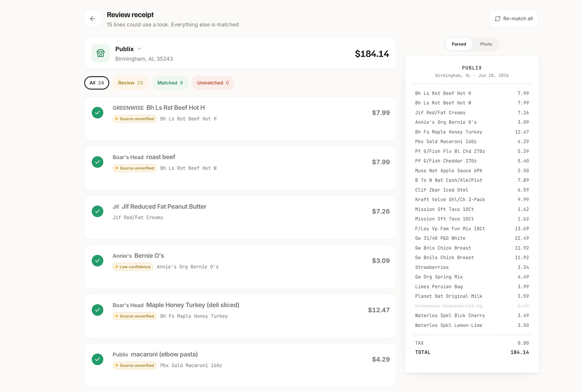This screenshot has height=392, width=582.
Task: Click Source unverified badge on macaroni item
Action: [x=134, y=366]
